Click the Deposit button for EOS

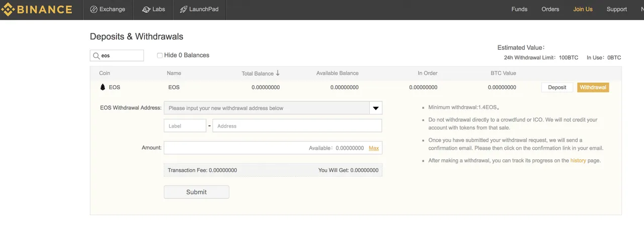click(x=557, y=87)
